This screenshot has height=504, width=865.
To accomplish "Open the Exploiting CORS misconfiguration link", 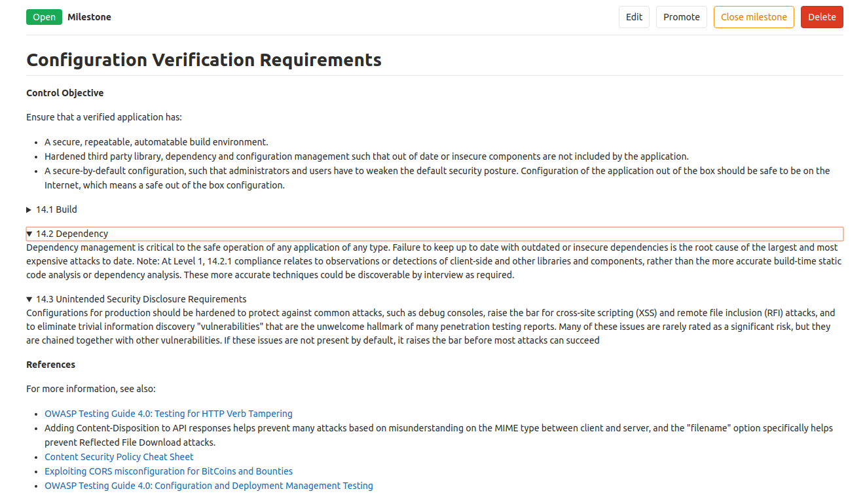I will [168, 471].
